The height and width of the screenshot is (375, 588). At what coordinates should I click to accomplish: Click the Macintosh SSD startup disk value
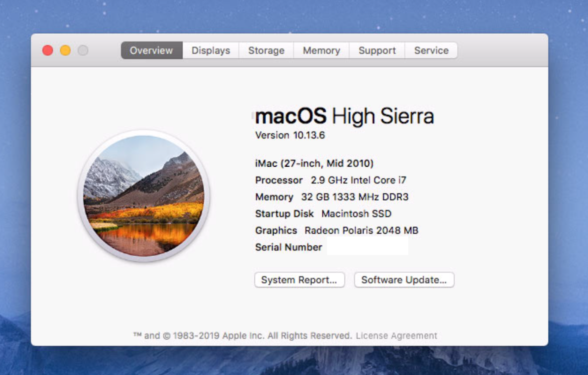pyautogui.click(x=356, y=214)
